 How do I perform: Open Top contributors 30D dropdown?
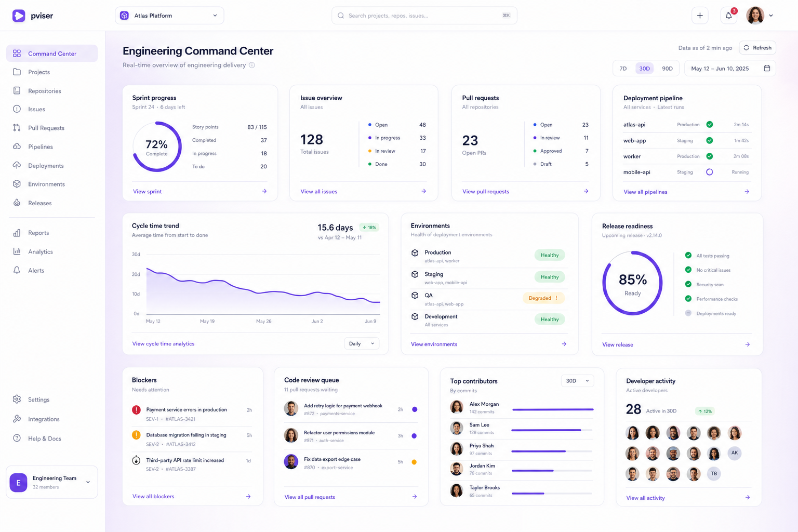click(x=577, y=381)
